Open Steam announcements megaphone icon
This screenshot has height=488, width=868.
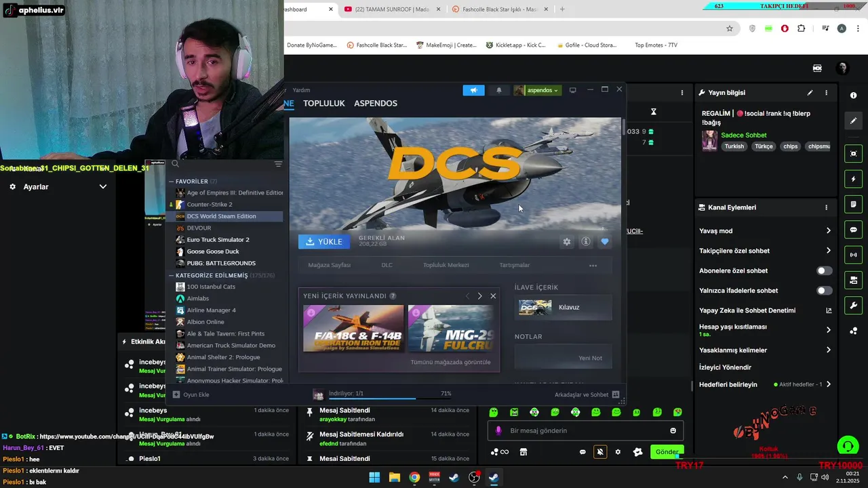474,90
